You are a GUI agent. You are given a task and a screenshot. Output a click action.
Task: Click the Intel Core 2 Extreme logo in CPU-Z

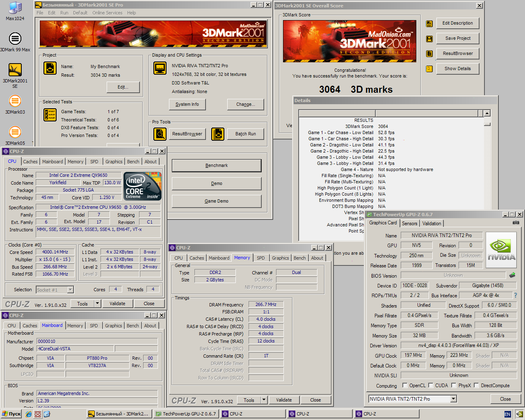tap(142, 186)
